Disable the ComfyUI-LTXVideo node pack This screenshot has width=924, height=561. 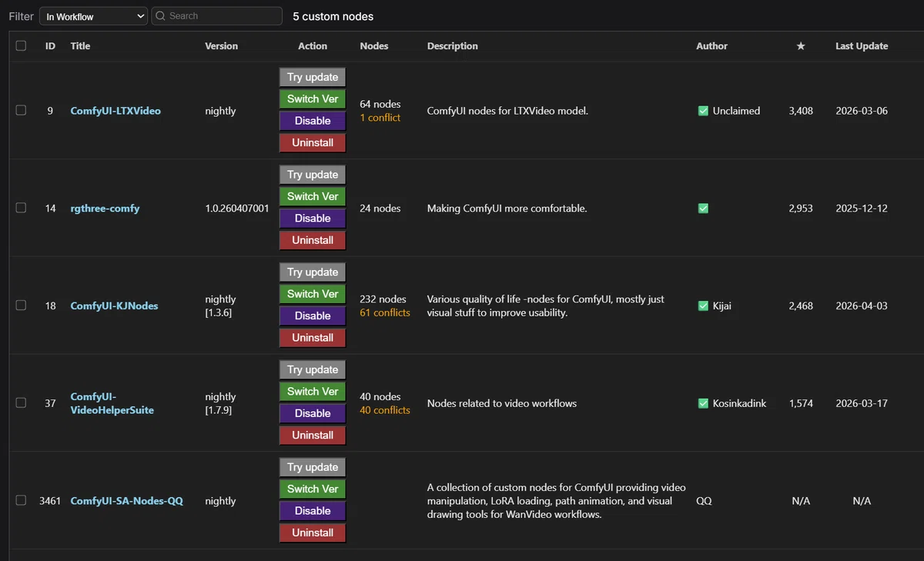[313, 121]
